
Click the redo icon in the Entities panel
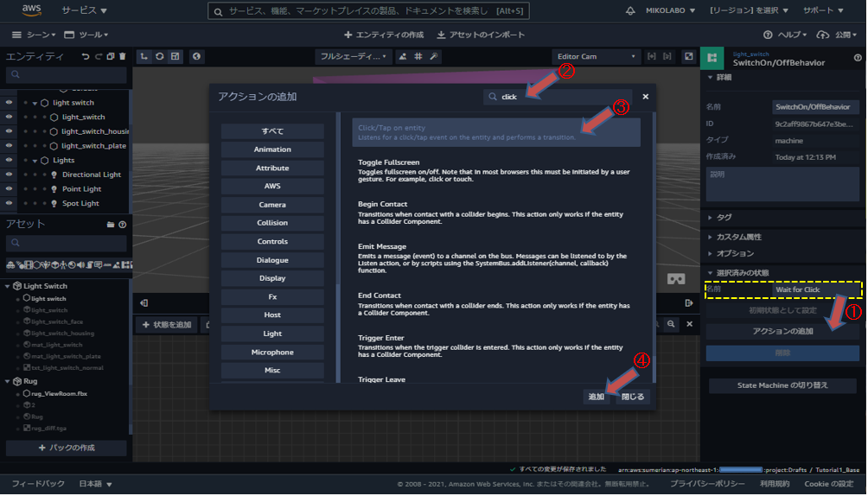tap(98, 56)
